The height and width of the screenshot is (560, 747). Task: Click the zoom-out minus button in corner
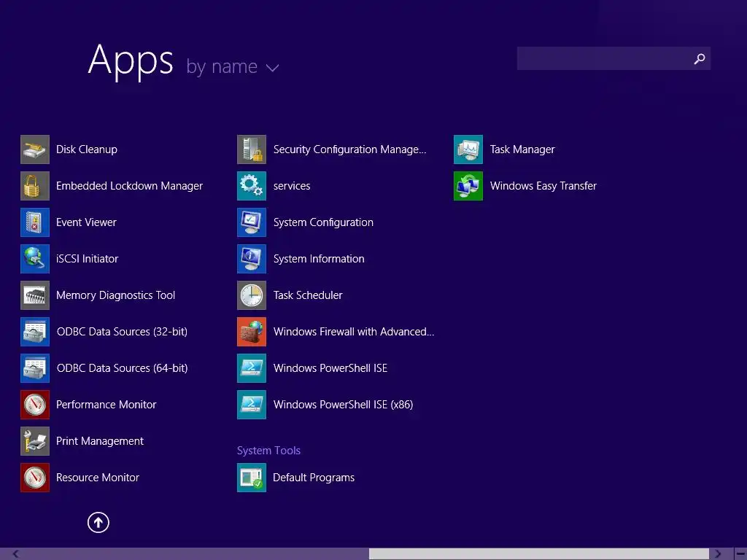pos(740,554)
